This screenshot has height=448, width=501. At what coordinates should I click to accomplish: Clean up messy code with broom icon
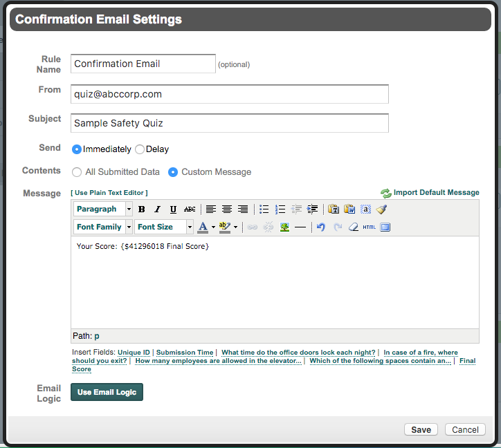pos(381,209)
